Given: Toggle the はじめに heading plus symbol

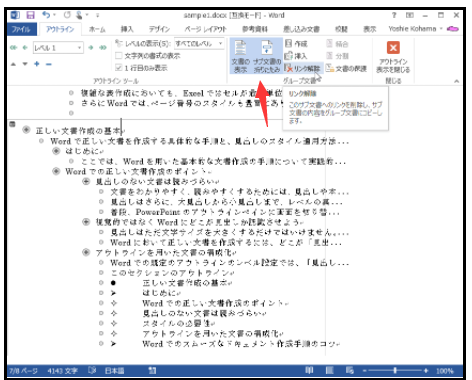Looking at the screenshot, I should click(56, 151).
